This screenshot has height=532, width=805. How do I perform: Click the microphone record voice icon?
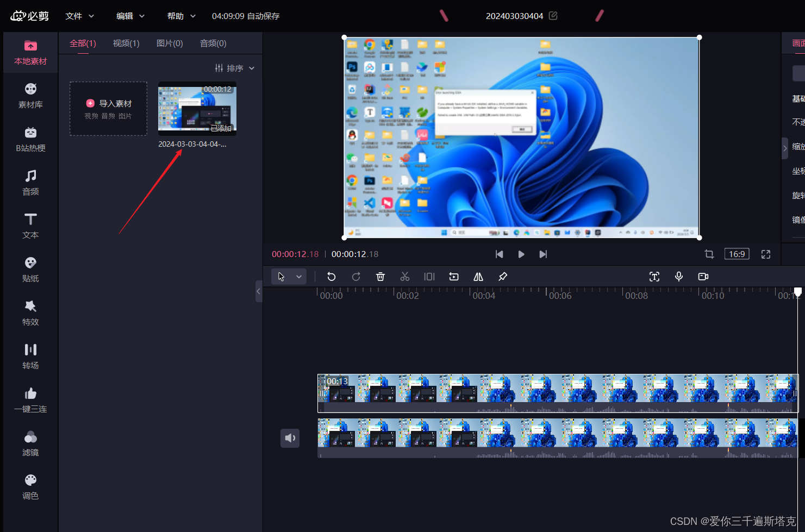point(679,277)
